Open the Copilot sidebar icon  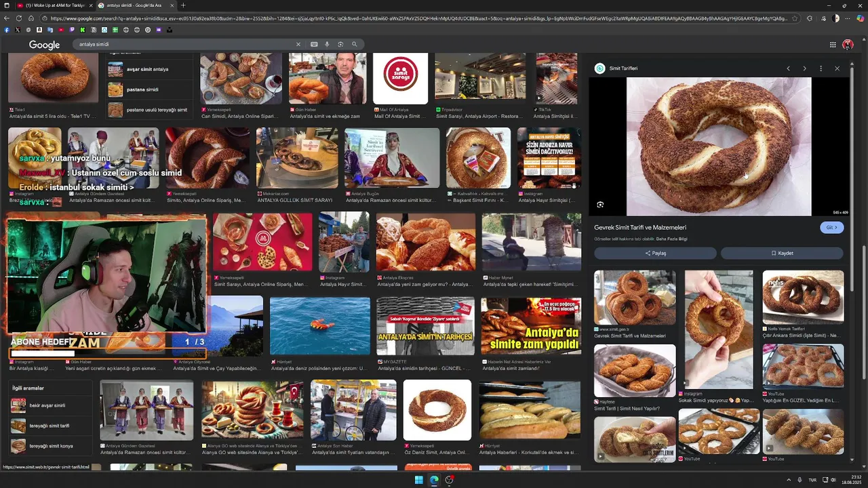point(861,18)
